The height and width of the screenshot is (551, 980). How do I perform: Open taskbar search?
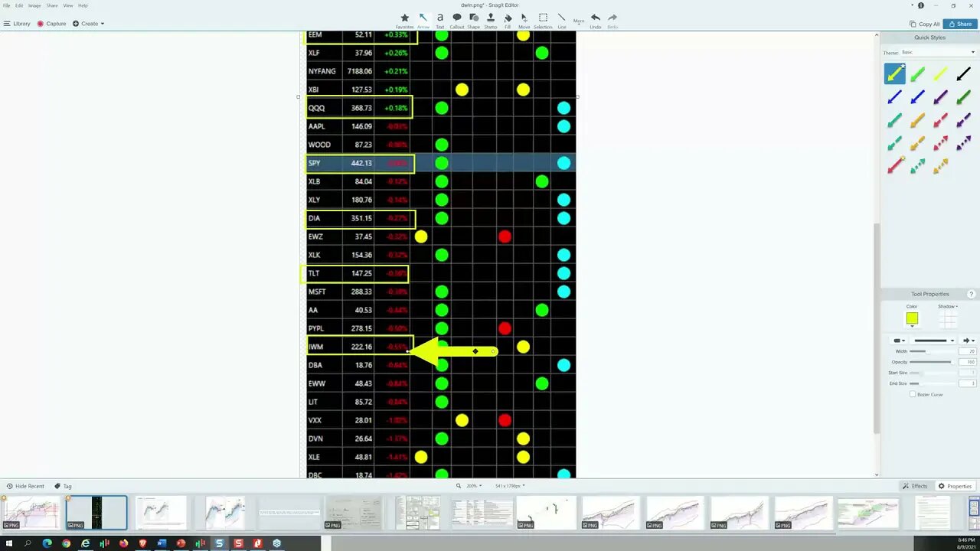pyautogui.click(x=28, y=543)
